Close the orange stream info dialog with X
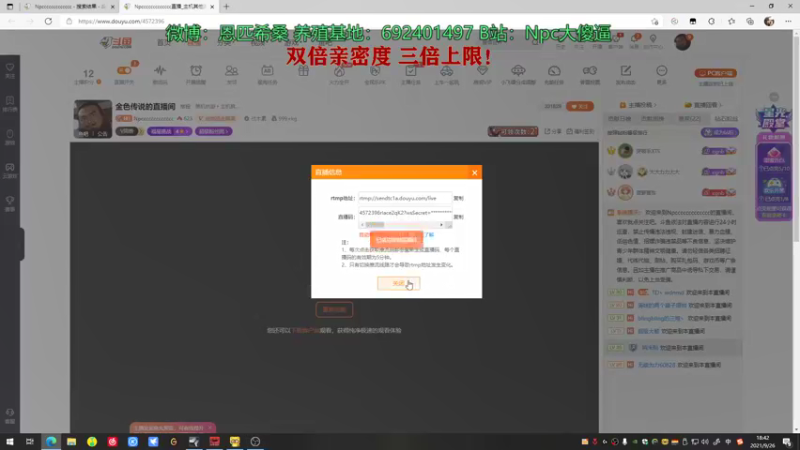This screenshot has height=450, width=800. (x=474, y=172)
